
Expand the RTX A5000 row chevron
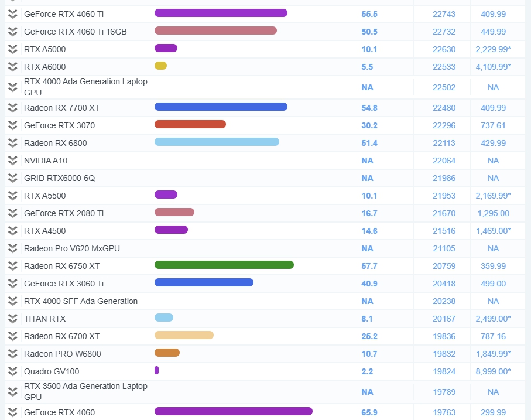tap(12, 49)
